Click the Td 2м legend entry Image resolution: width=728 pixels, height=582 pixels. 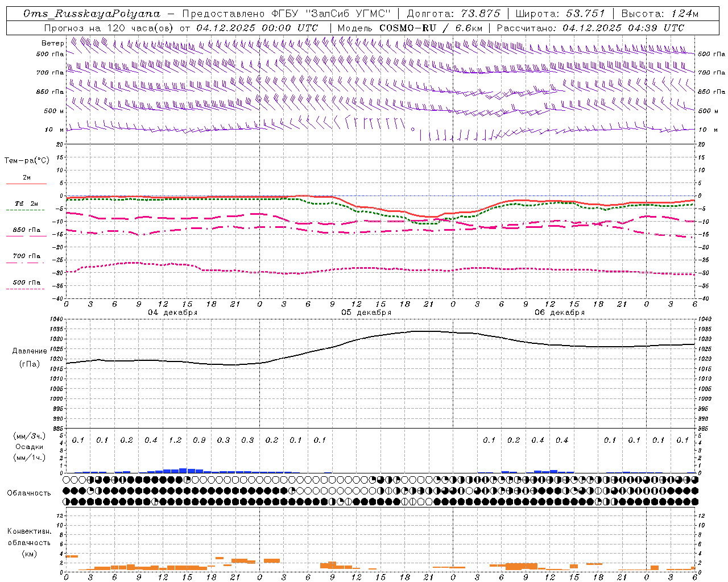pyautogui.click(x=27, y=203)
